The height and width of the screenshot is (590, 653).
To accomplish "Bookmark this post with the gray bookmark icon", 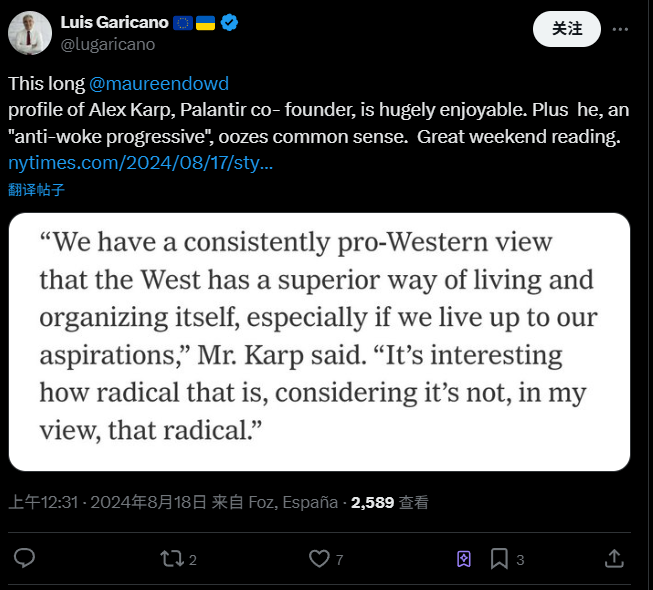I will (498, 558).
